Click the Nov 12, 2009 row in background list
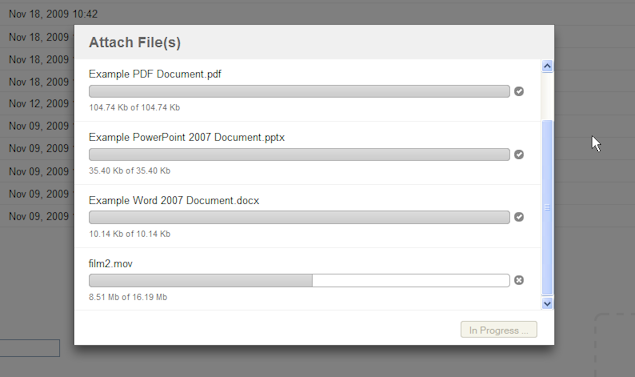The height and width of the screenshot is (377, 635). 39,104
